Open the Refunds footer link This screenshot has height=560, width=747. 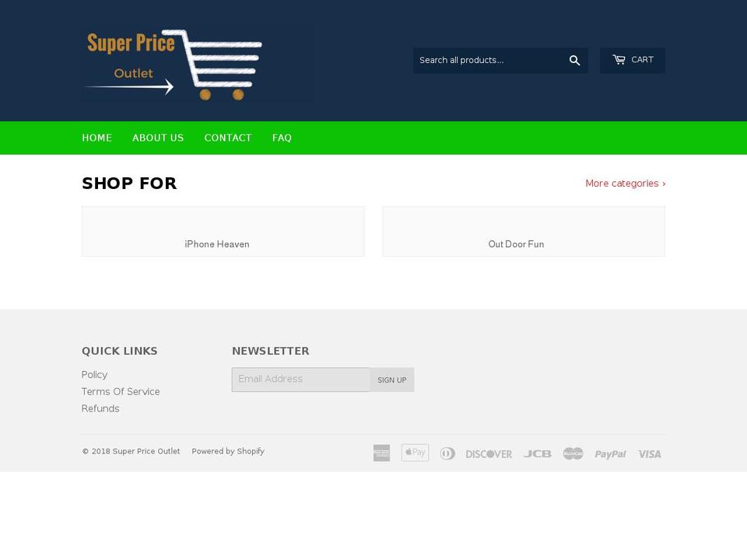tap(100, 408)
